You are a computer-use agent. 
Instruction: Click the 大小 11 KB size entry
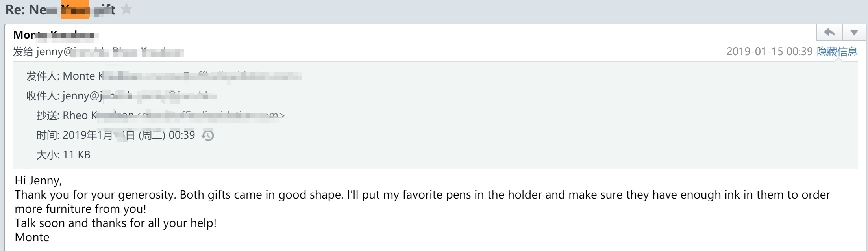63,155
